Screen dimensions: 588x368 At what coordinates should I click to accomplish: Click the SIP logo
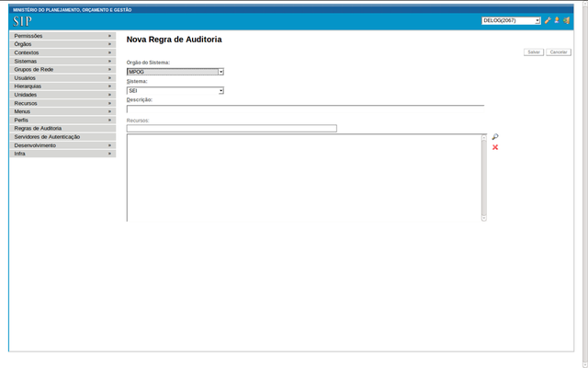click(22, 21)
